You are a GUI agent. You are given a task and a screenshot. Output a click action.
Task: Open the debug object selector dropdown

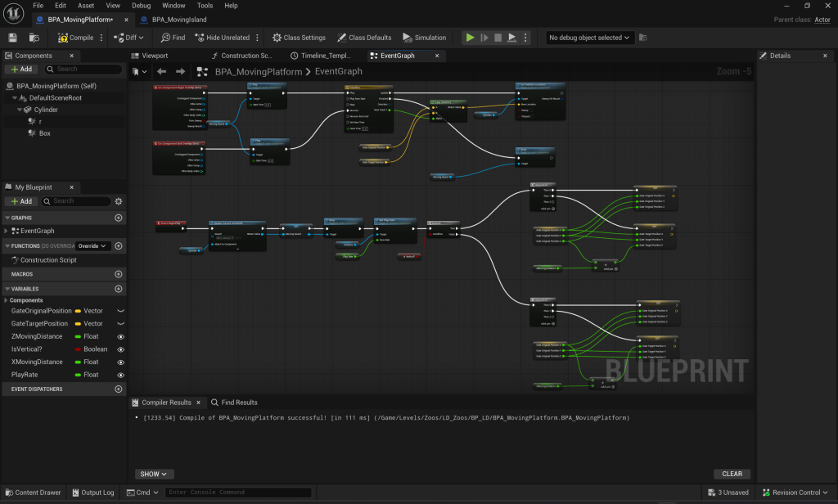click(591, 38)
